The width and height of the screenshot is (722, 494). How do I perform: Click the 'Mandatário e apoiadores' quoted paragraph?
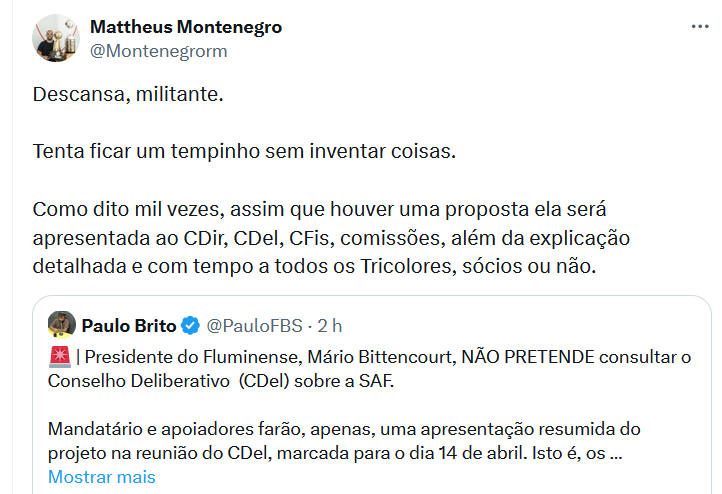pos(344,441)
